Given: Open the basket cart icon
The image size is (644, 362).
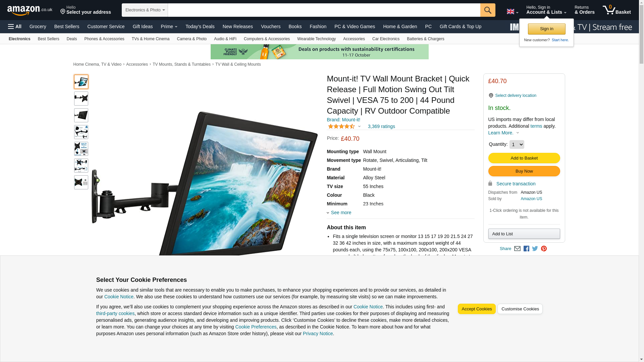Looking at the screenshot, I should (x=616, y=10).
